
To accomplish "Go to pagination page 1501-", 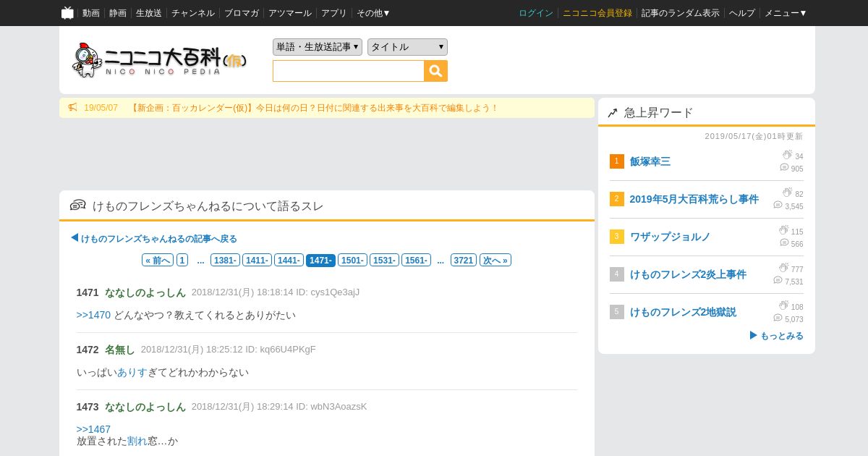I will tap(352, 260).
